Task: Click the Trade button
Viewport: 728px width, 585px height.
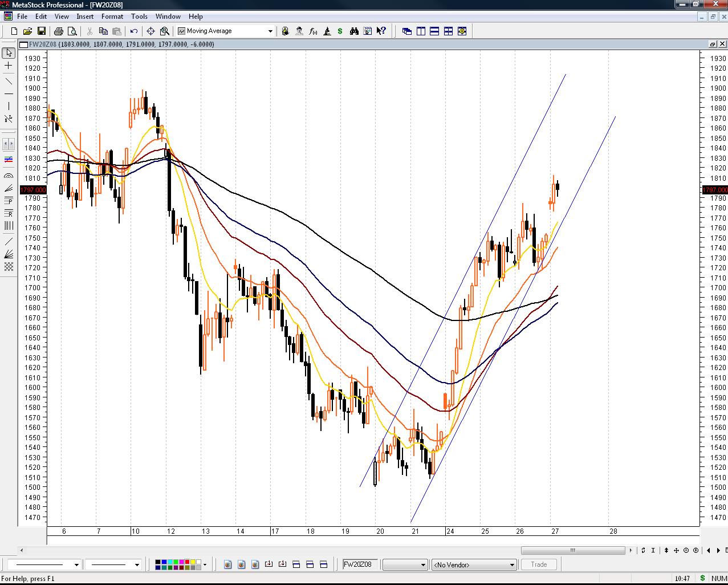Action: [x=539, y=564]
